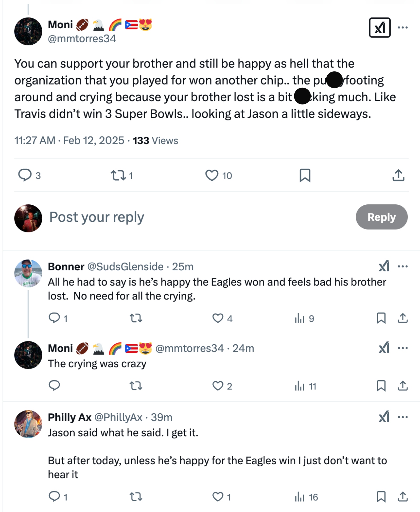
Task: Click Grok icon on Bonner's reply
Action: pos(384,267)
